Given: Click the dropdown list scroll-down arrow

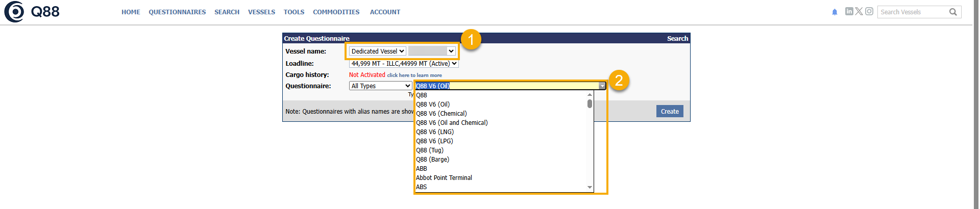Looking at the screenshot, I should click(x=590, y=187).
